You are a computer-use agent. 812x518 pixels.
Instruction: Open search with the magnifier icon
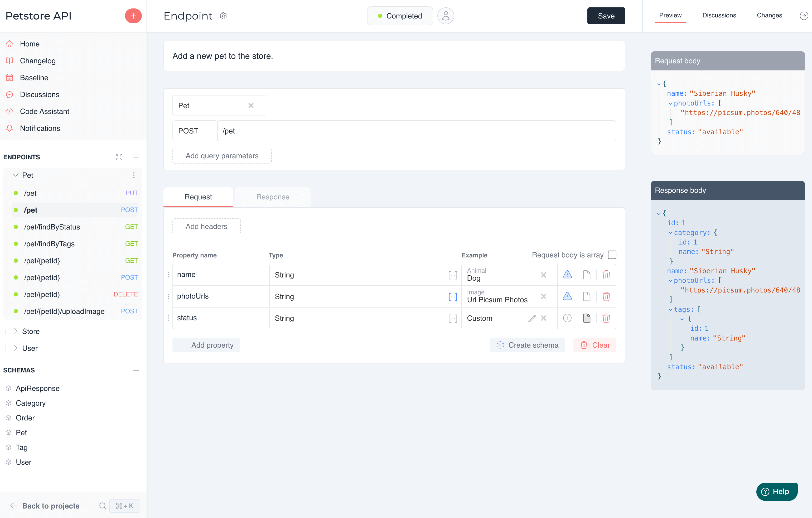click(102, 506)
